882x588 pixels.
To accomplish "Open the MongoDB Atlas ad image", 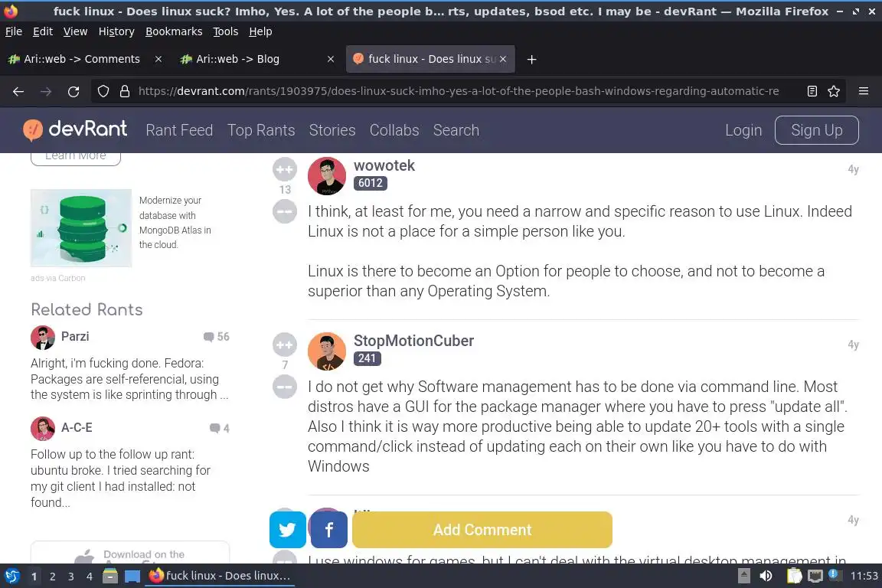I will 81,228.
